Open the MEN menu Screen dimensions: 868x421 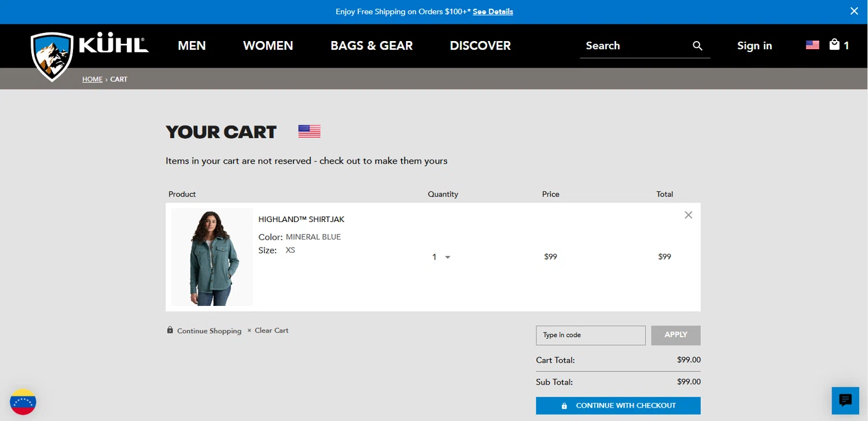pyautogui.click(x=192, y=46)
